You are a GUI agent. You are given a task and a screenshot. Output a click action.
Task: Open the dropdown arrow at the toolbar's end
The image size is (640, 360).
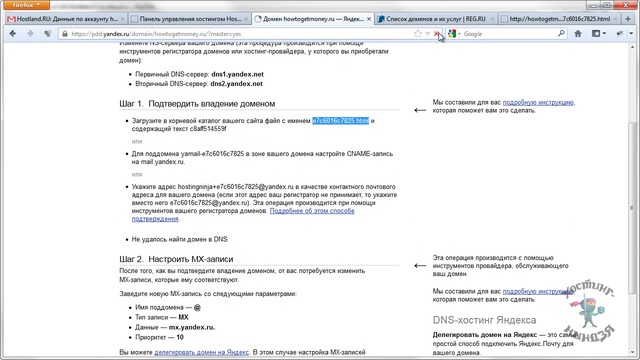631,34
